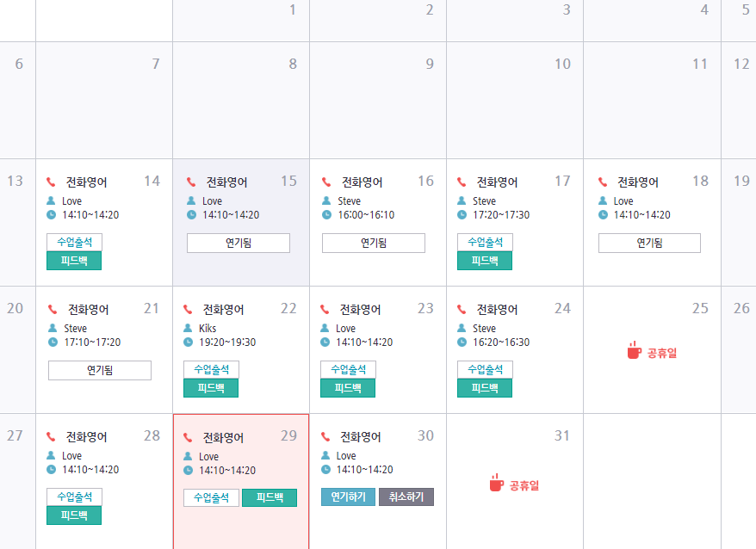
Task: Click the phone icon on day 14
Action: click(51, 182)
